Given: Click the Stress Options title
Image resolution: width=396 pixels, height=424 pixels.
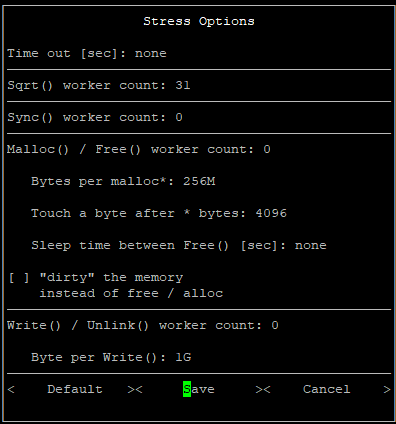Looking at the screenshot, I should click(x=199, y=21).
